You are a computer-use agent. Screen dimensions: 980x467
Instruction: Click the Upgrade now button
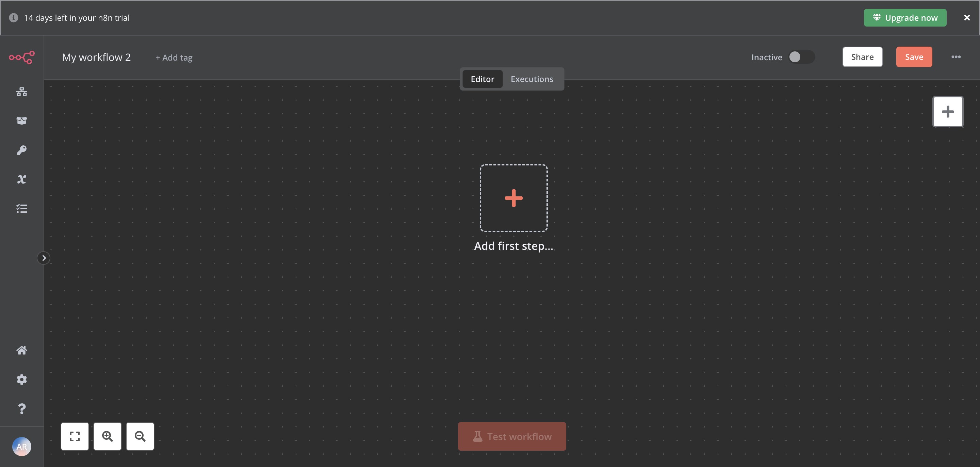pyautogui.click(x=905, y=18)
